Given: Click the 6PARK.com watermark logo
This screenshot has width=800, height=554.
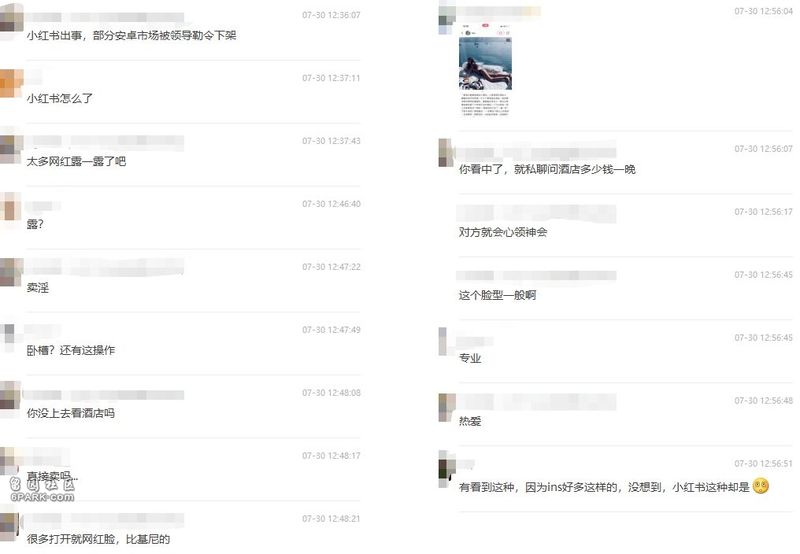Looking at the screenshot, I should click(43, 491).
